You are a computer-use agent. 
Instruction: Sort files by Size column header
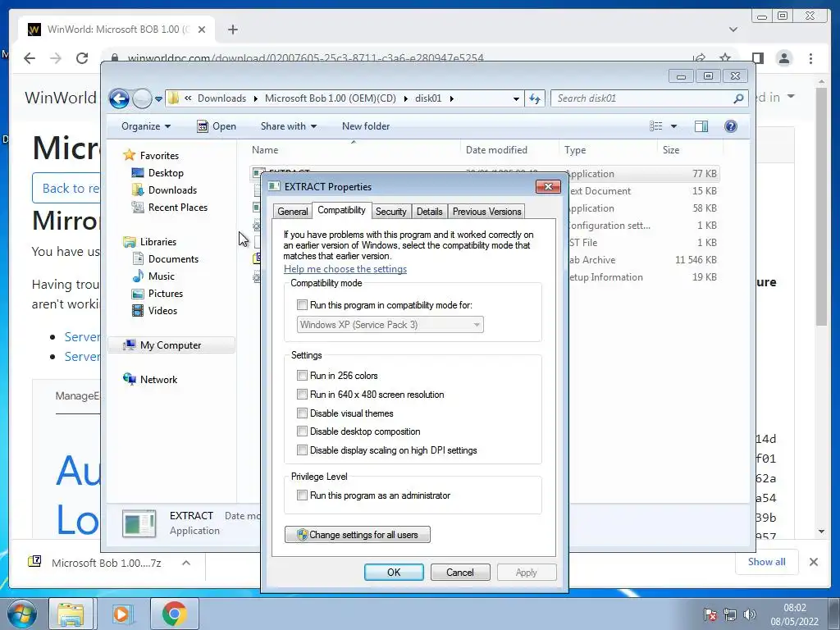[x=690, y=150]
